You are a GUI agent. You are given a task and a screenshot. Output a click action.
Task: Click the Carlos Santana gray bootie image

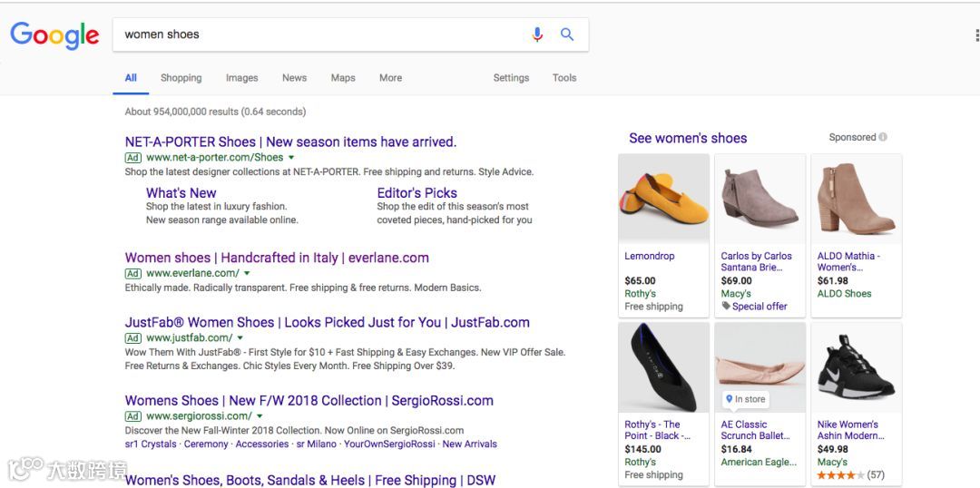[x=760, y=200]
